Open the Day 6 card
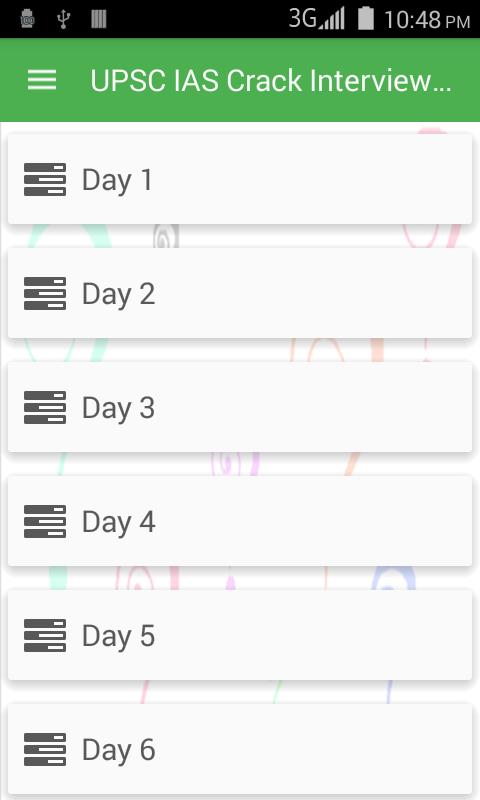This screenshot has width=480, height=800. click(x=240, y=749)
